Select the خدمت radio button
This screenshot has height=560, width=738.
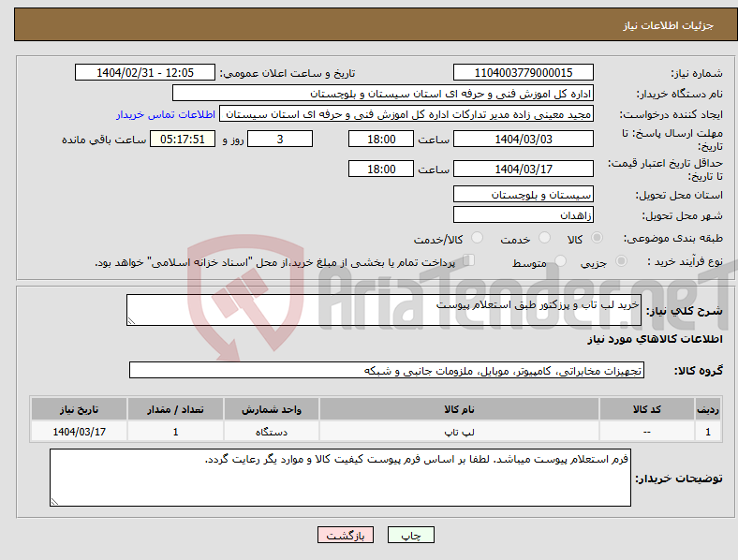(x=544, y=238)
